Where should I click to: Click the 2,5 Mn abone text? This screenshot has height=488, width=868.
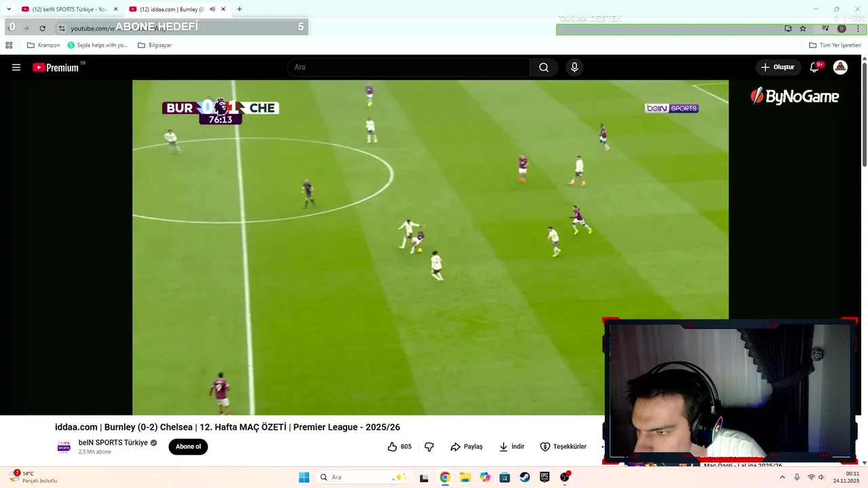(x=94, y=452)
